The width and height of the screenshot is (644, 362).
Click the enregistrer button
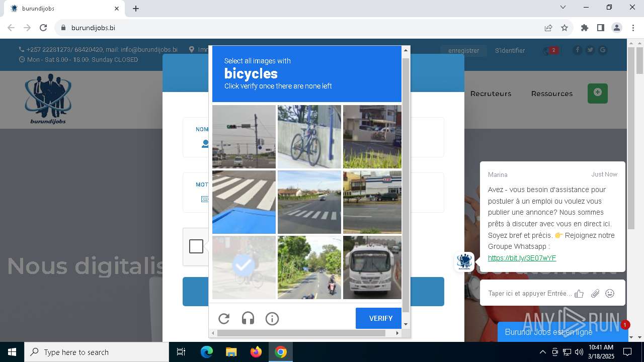coord(464,50)
